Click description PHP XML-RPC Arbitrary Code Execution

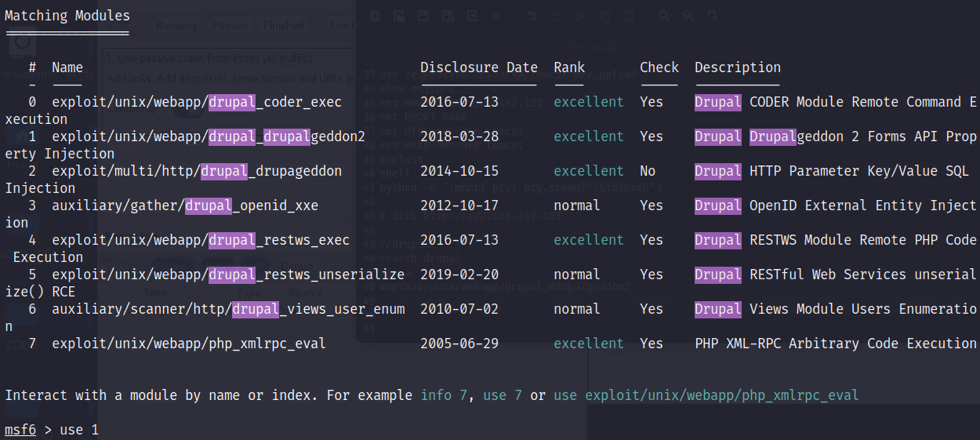coord(836,344)
